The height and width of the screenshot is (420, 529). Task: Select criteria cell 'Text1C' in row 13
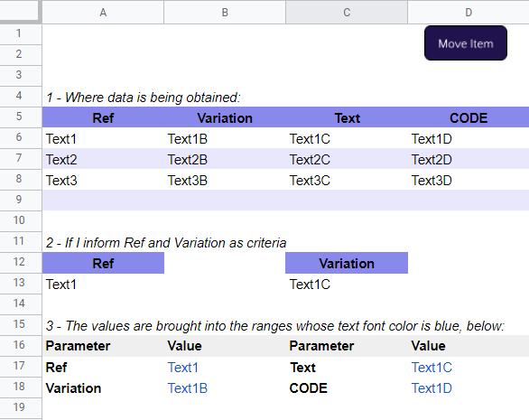click(347, 284)
